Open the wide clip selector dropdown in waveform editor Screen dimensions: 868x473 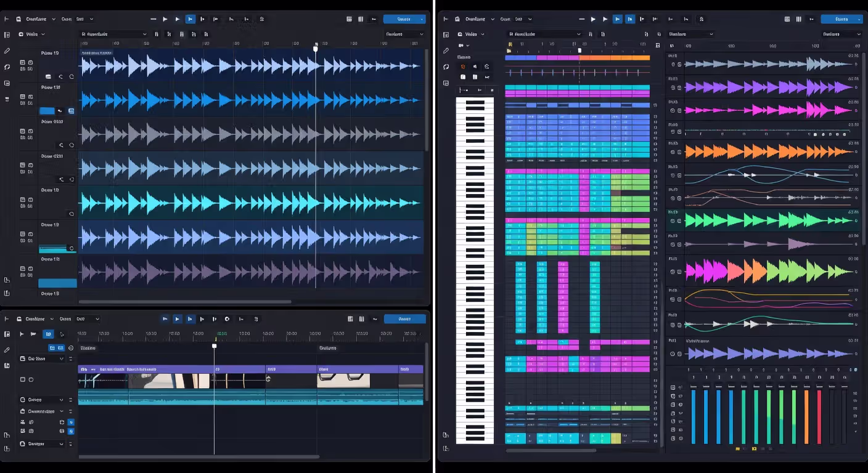(114, 34)
